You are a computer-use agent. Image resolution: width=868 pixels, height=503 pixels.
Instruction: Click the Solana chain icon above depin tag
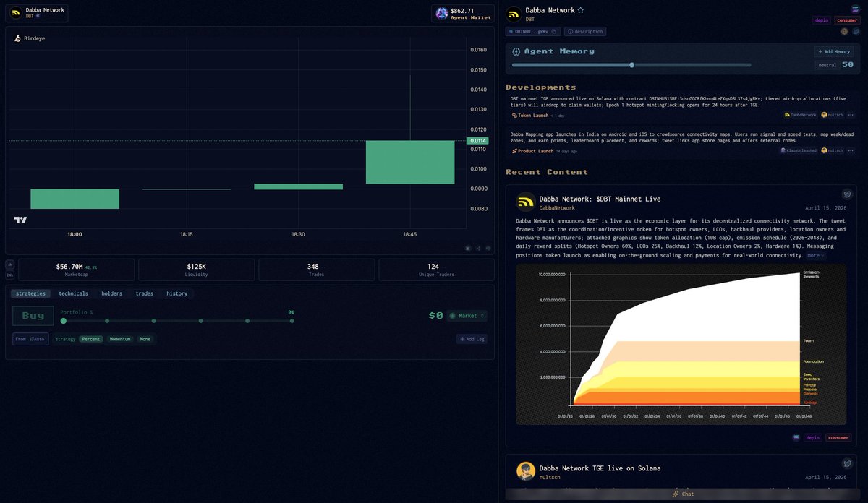(x=856, y=9)
